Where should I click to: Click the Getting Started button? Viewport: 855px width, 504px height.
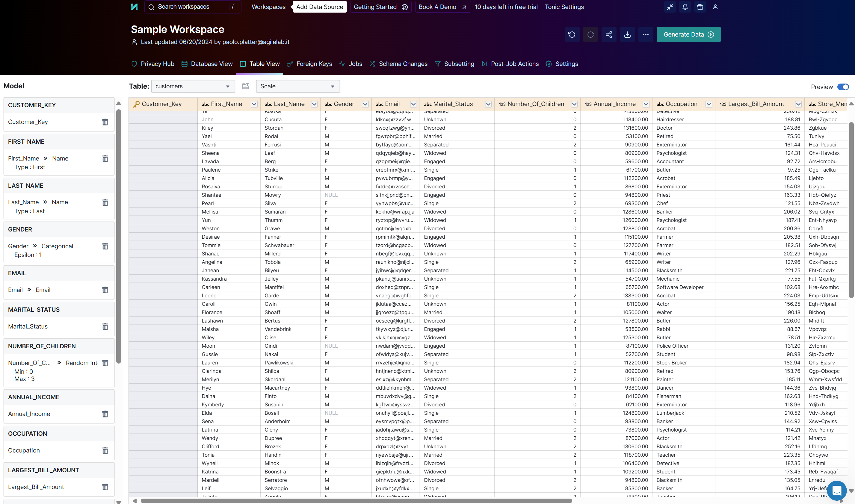(380, 7)
